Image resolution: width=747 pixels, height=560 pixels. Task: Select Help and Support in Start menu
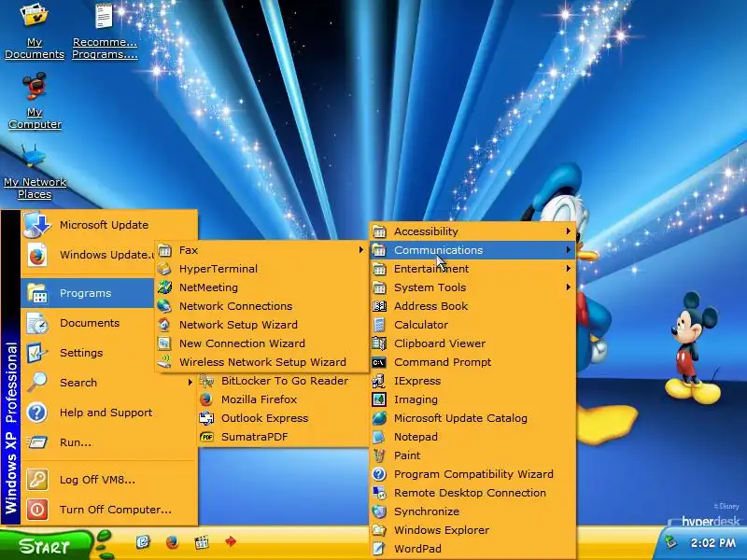click(x=109, y=413)
